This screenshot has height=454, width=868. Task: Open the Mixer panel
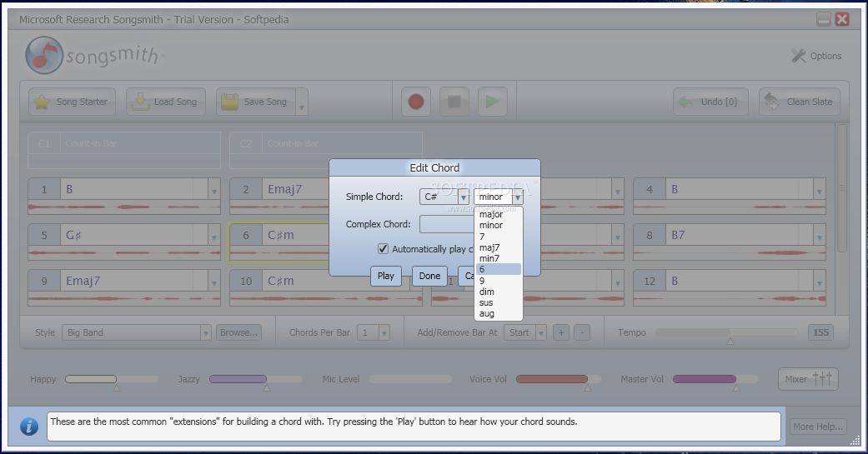tap(808, 379)
